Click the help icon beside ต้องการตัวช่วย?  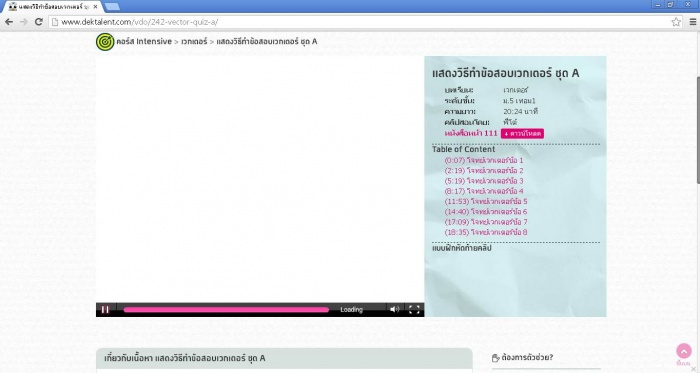[495, 358]
